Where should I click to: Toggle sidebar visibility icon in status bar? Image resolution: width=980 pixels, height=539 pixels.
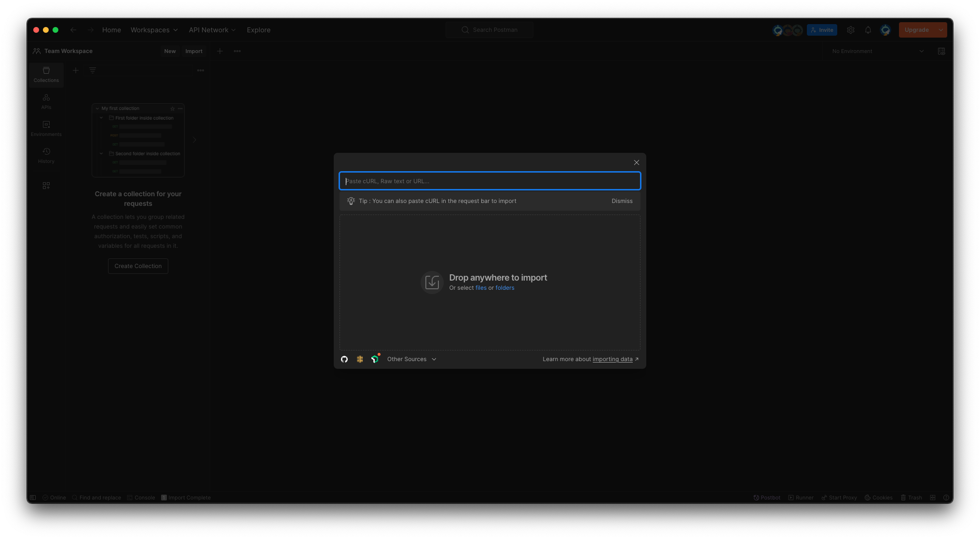[x=33, y=498]
